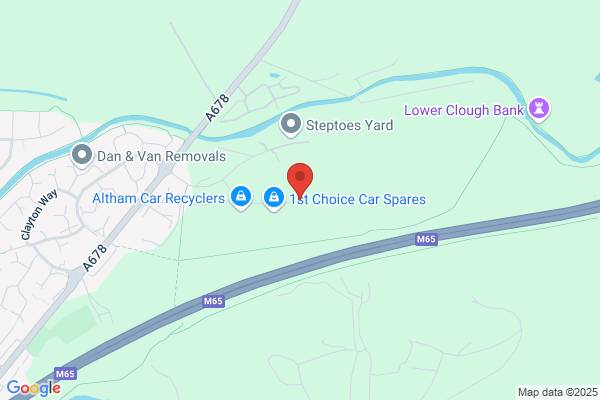Open the Steptoes Yard label
Viewport: 600px width, 400px height.
click(x=349, y=125)
